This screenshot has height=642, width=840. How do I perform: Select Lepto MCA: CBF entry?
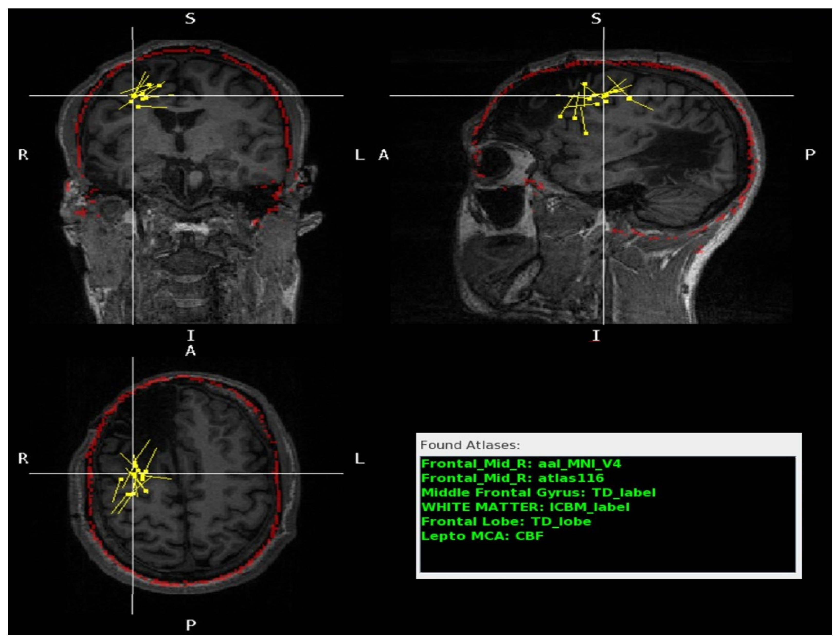tap(482, 536)
